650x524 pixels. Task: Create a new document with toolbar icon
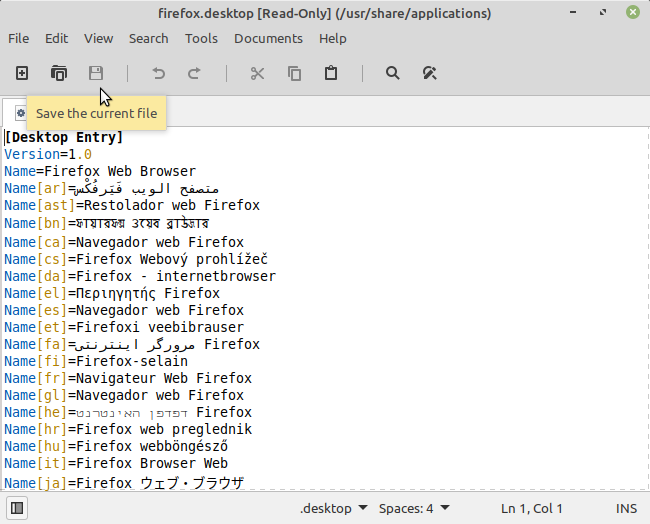click(22, 73)
